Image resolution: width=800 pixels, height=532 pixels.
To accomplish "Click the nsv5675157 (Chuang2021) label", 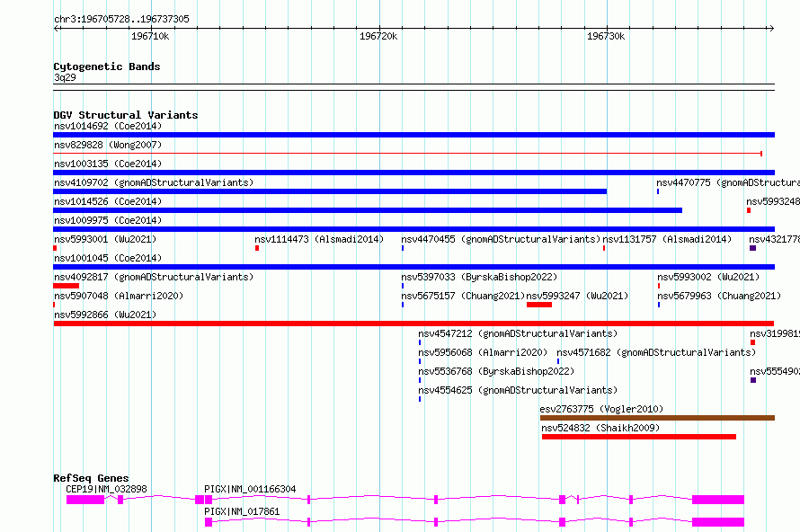I will tap(463, 296).
